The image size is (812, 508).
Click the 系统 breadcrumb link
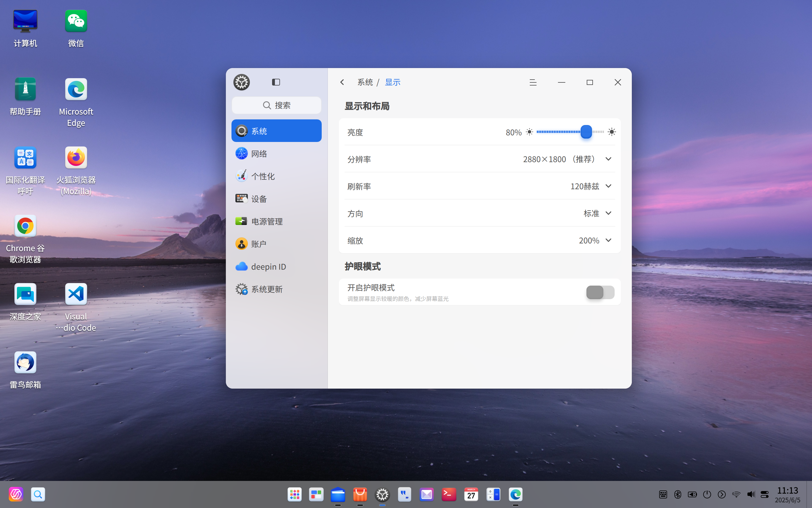tap(365, 82)
